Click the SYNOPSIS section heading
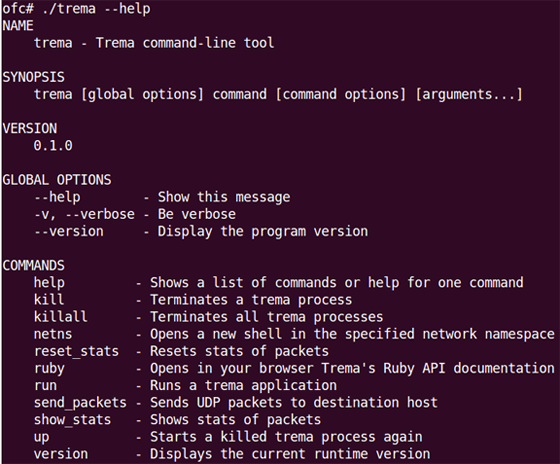 coord(34,77)
